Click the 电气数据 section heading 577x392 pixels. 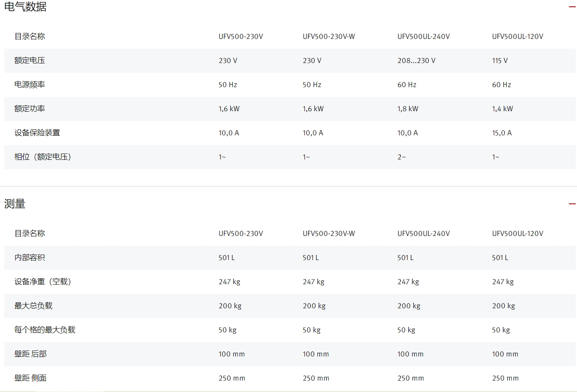(x=25, y=7)
